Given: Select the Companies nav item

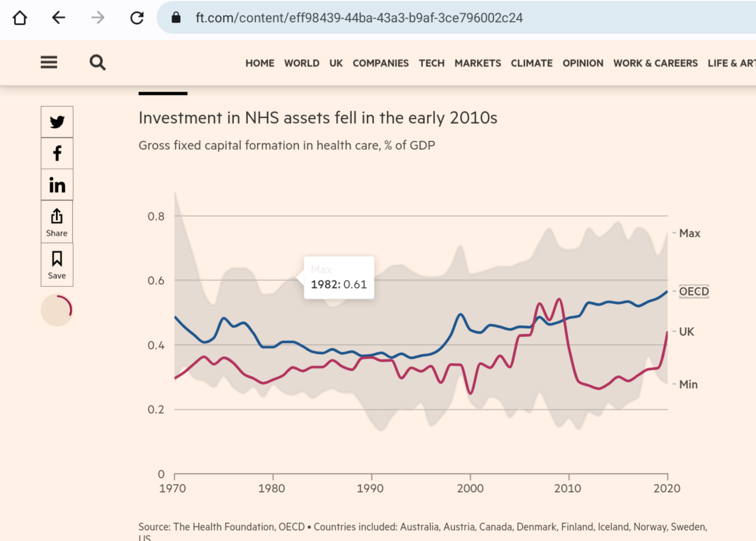Looking at the screenshot, I should click(380, 63).
